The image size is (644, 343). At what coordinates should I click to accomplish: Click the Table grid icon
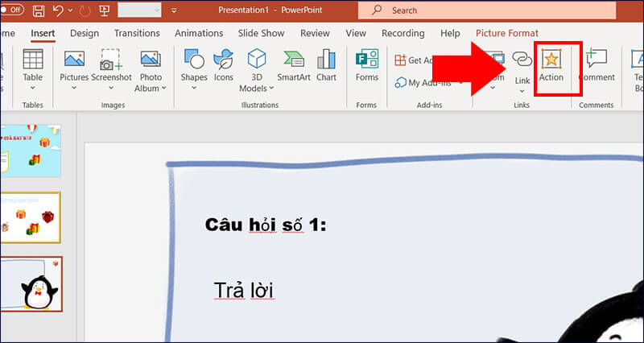(33, 59)
